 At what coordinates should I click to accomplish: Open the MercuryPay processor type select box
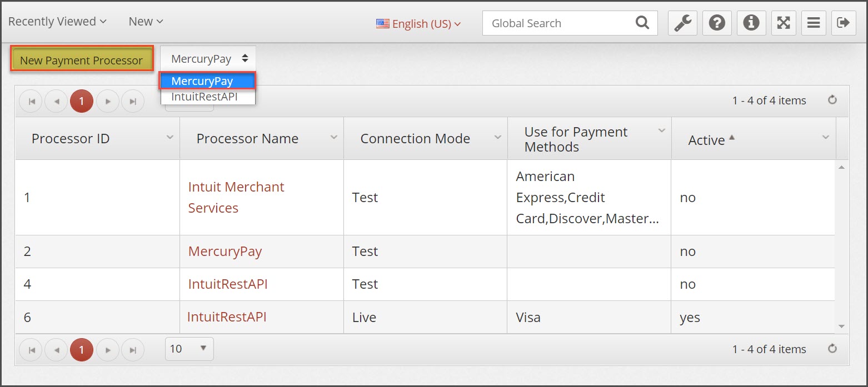[x=208, y=58]
